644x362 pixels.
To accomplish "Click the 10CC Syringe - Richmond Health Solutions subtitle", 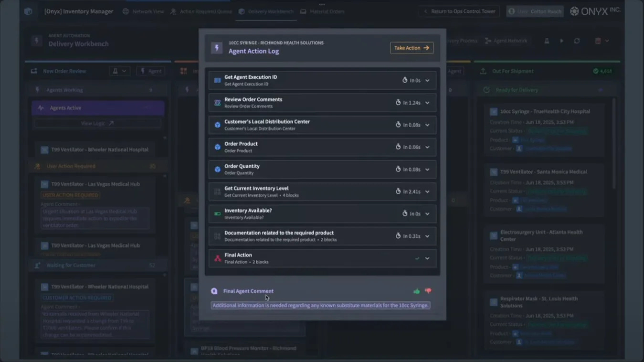I will (276, 43).
